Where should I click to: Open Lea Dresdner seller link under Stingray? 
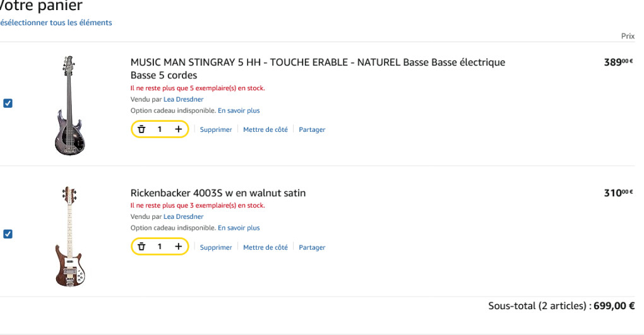tap(183, 100)
